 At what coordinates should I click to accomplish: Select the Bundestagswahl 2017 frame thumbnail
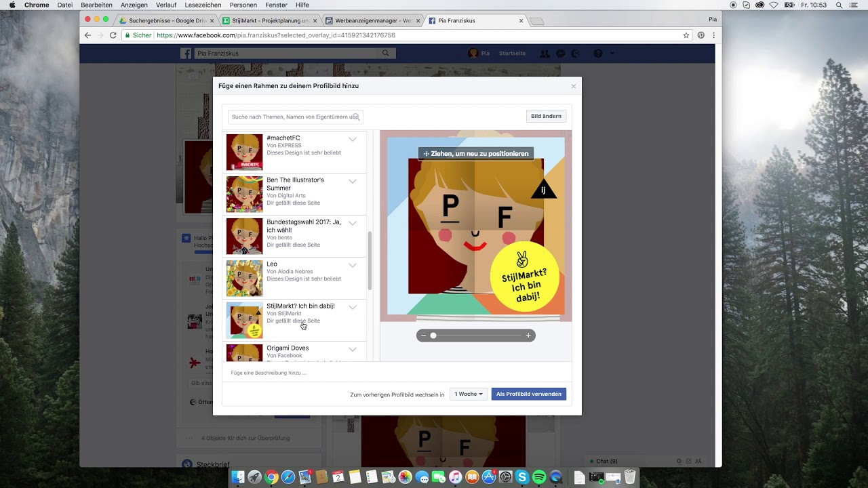[x=244, y=236]
